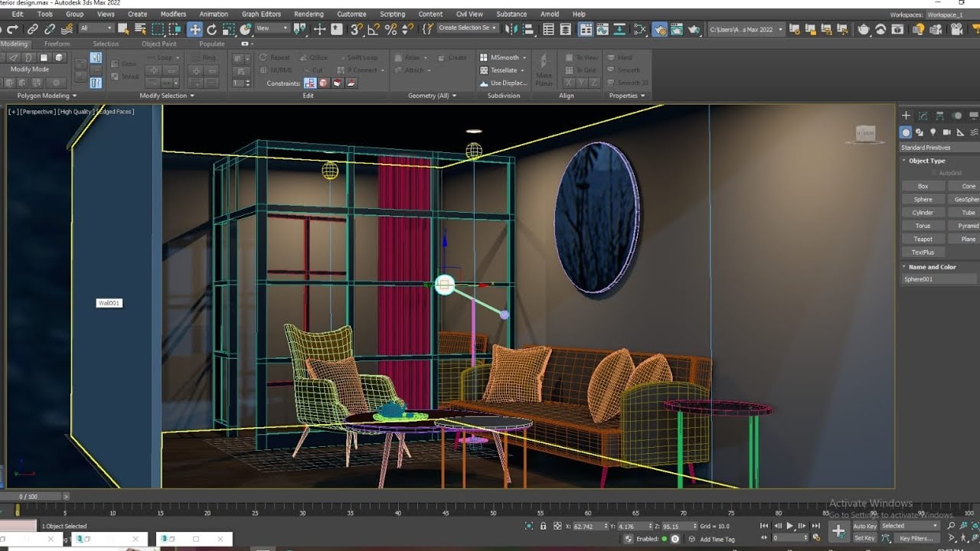Select the Constraints None icon
The width and height of the screenshot is (980, 551).
(x=310, y=83)
